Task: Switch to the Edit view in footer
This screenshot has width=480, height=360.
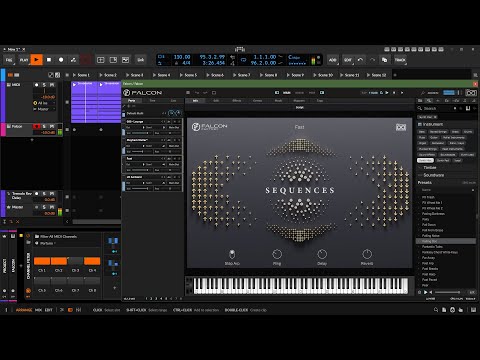Action: 49,310
